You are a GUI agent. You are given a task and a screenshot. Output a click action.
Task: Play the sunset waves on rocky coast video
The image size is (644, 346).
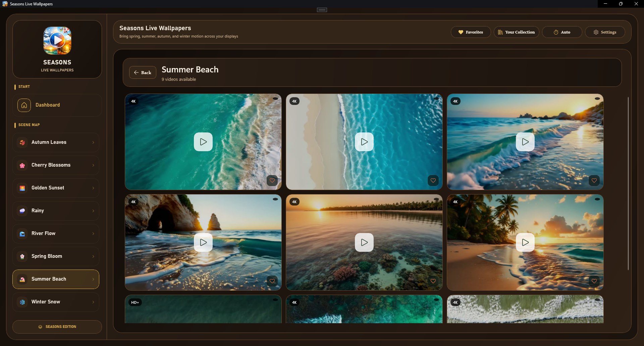click(525, 142)
